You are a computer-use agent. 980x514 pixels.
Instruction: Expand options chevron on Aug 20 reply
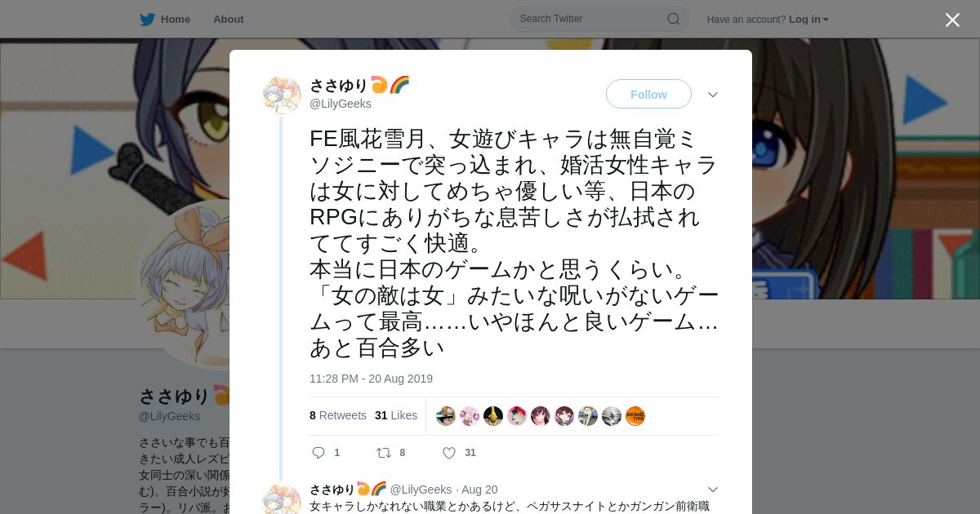click(713, 490)
